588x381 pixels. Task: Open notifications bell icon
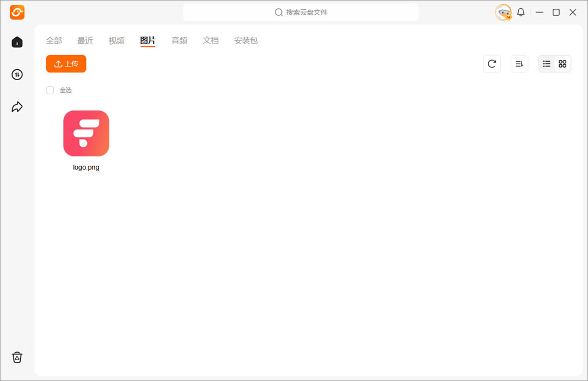[521, 13]
